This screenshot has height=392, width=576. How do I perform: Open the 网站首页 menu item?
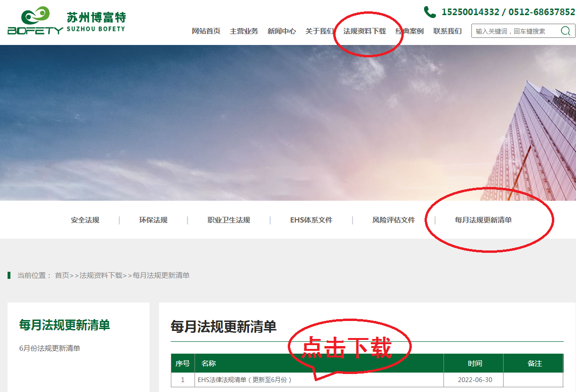[206, 31]
